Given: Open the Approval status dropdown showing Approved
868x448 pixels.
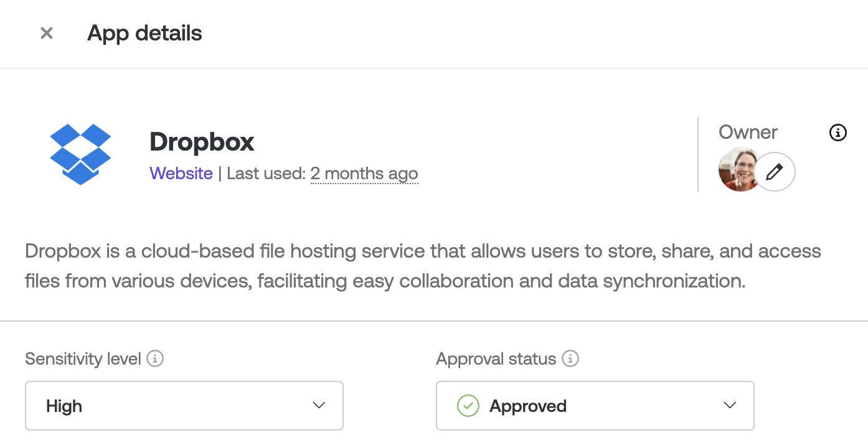Looking at the screenshot, I should coord(595,406).
